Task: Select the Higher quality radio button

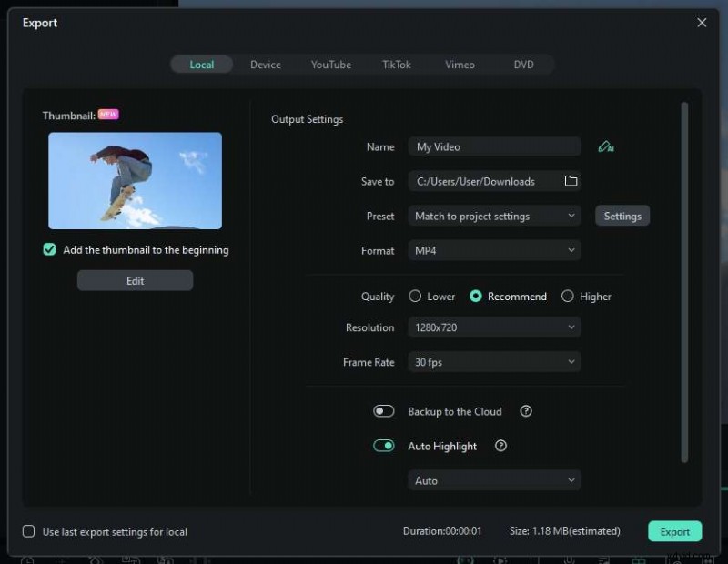Action: pyautogui.click(x=568, y=296)
